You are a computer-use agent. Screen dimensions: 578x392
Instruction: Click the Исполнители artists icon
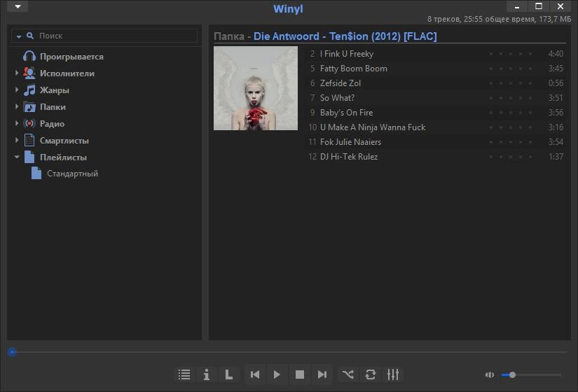click(x=29, y=73)
